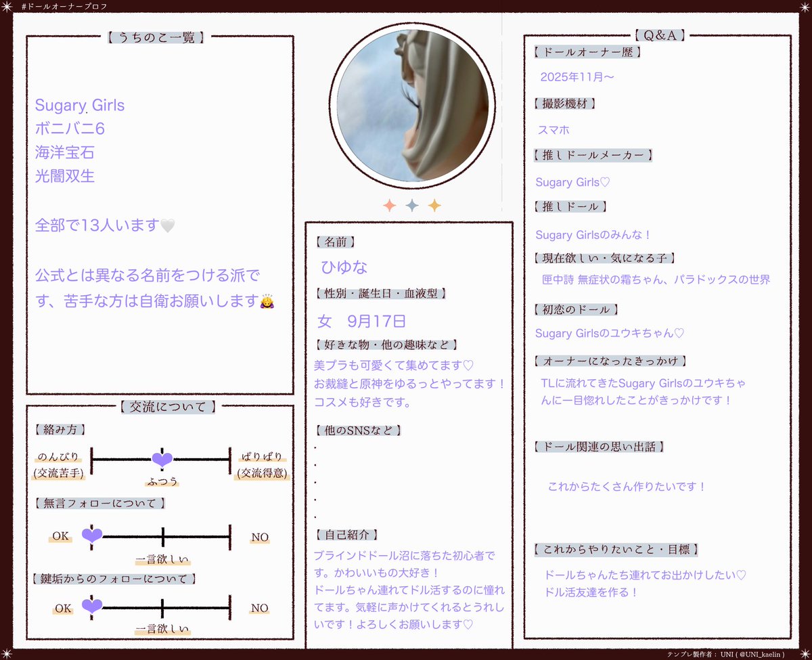Screen dimensions: 812x660
Task: Click the #ドールオーナープロフ hashtag
Action: (64, 6)
